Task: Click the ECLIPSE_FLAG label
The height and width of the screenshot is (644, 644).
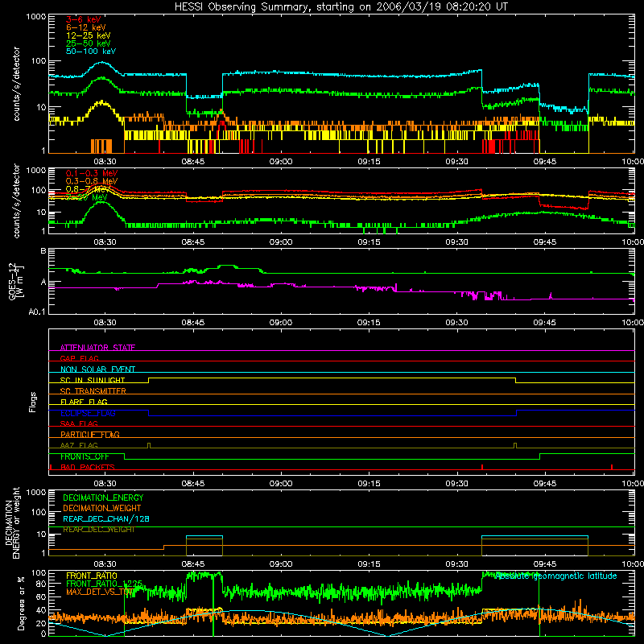Action: [x=88, y=413]
